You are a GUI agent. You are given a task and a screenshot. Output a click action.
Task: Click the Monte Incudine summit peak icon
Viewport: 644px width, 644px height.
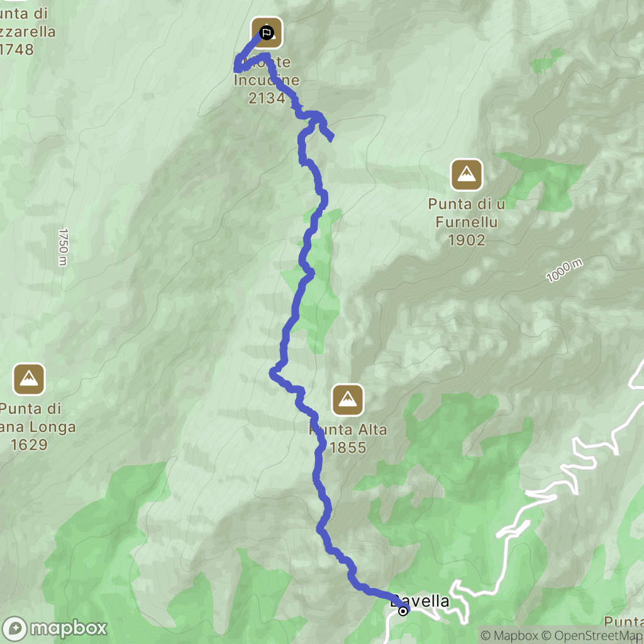267,33
